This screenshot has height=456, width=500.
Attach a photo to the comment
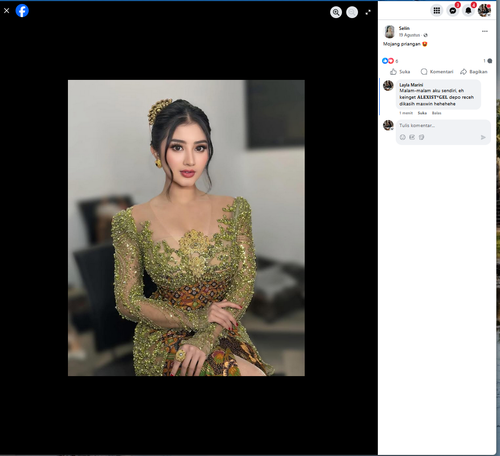coord(412,137)
